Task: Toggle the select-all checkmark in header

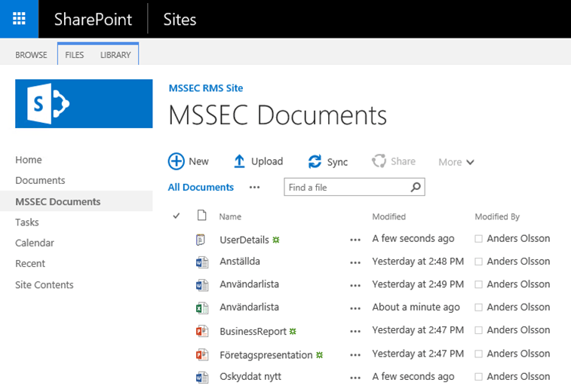Action: 177,216
